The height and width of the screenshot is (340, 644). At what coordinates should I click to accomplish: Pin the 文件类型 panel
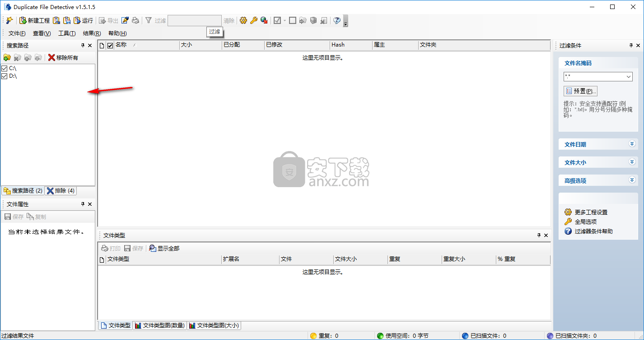click(x=539, y=236)
